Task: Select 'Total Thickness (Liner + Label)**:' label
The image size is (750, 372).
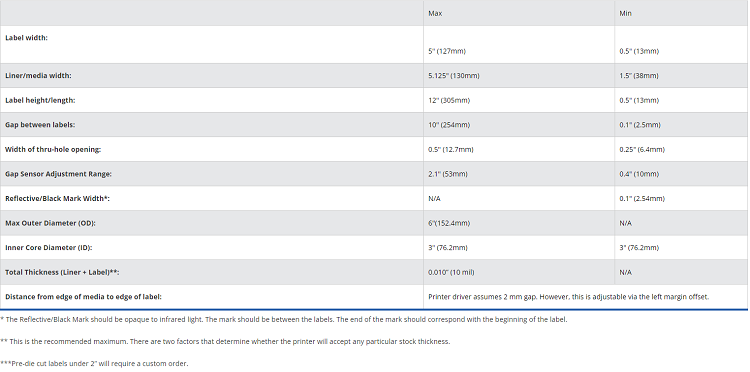Action: point(62,272)
